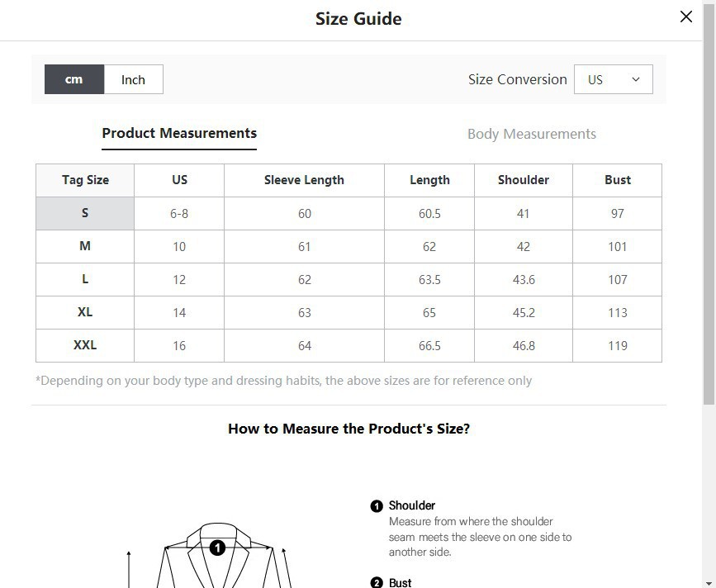Close the Size Guide dialog

click(685, 17)
